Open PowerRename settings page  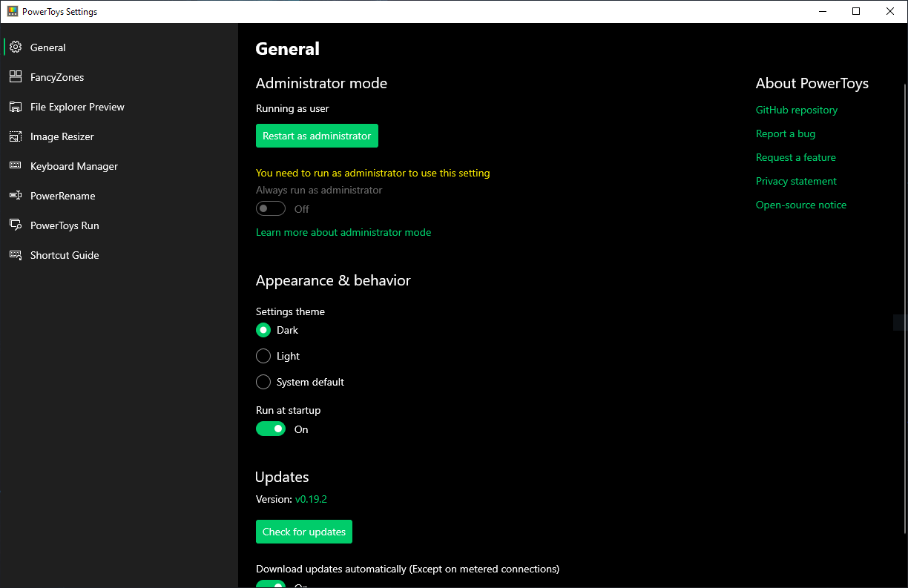(x=119, y=196)
